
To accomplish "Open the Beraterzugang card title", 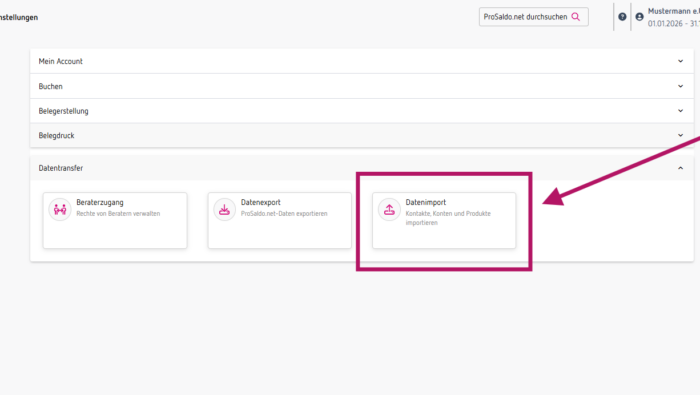I will 100,202.
